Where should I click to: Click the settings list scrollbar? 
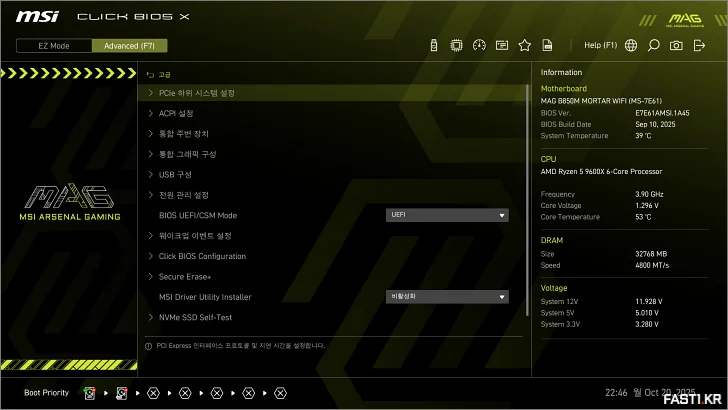click(x=527, y=200)
